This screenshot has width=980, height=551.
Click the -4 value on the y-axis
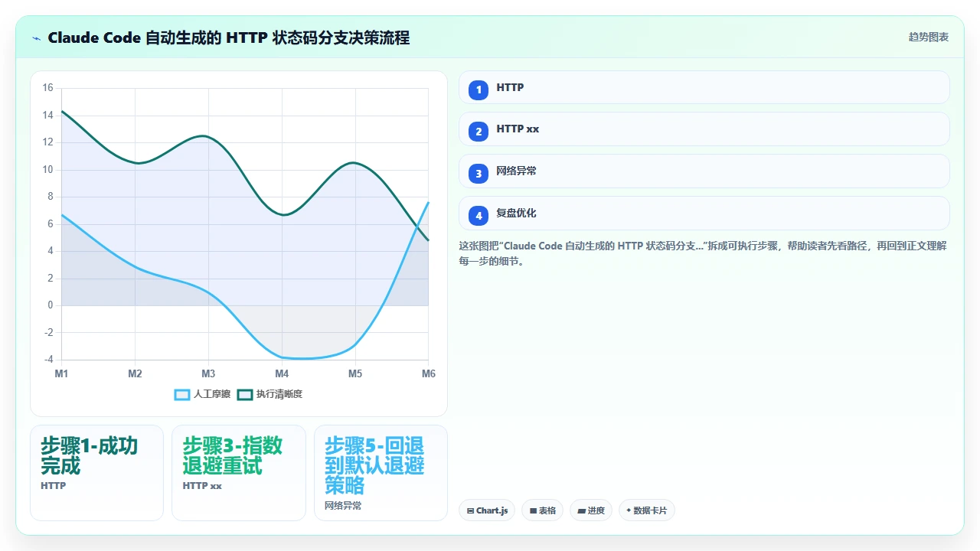tap(48, 360)
